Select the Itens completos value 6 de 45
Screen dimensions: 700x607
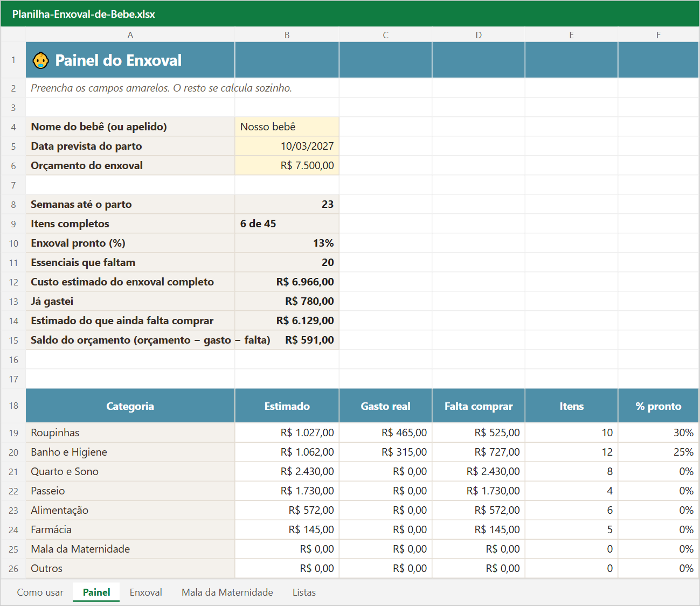287,224
